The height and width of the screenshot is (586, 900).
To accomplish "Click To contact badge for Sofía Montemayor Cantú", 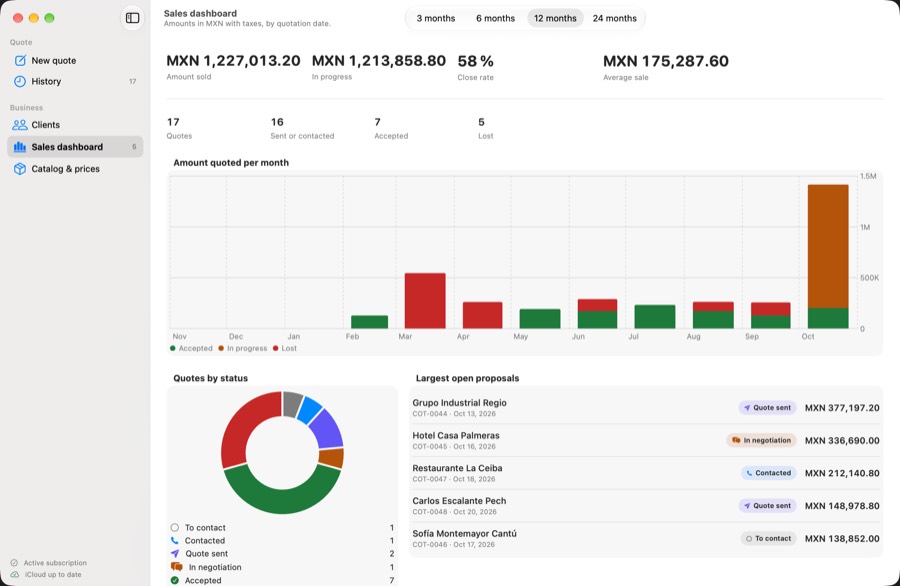I will pos(769,538).
